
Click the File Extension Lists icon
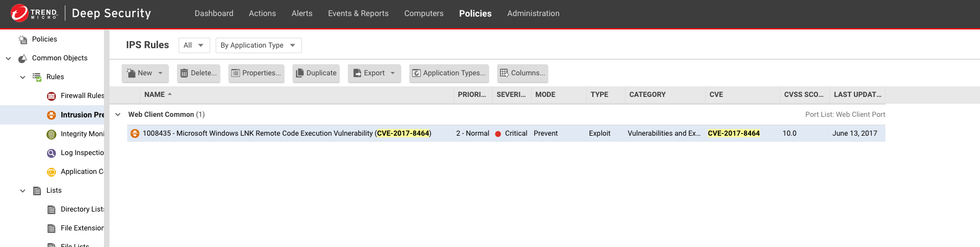pyautogui.click(x=51, y=228)
